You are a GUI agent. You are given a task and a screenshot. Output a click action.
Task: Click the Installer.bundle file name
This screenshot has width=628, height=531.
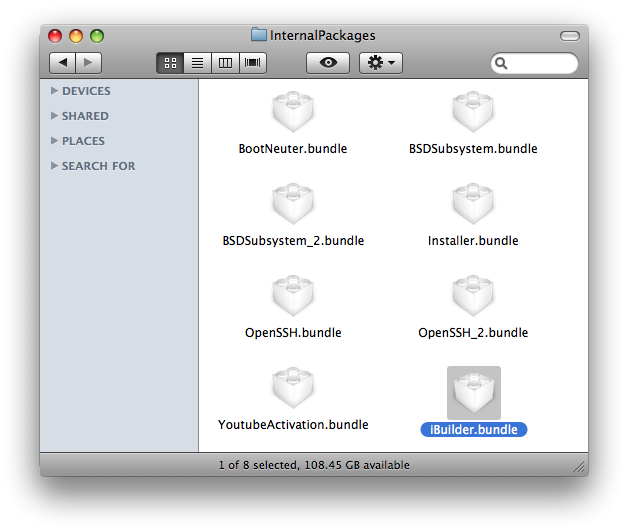coord(473,241)
